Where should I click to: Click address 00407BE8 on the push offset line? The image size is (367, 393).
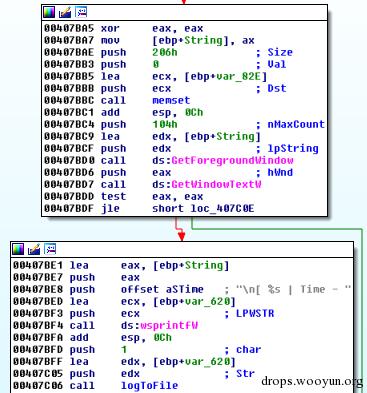click(x=38, y=289)
